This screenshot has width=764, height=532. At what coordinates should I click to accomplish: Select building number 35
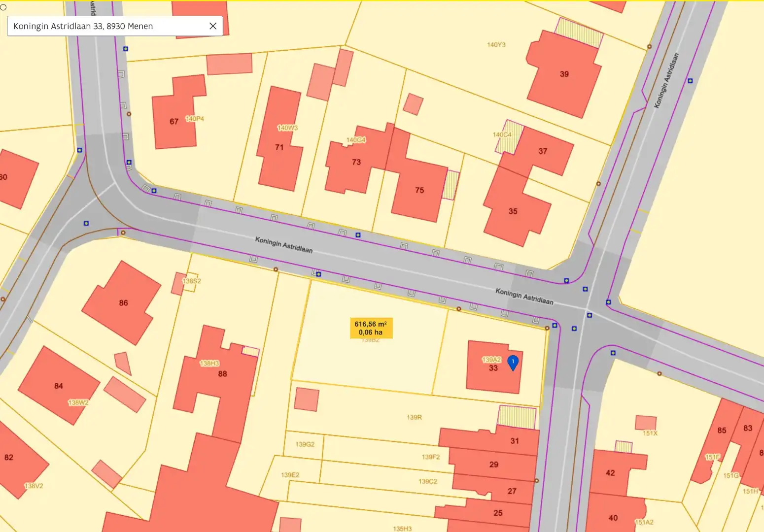click(x=513, y=211)
